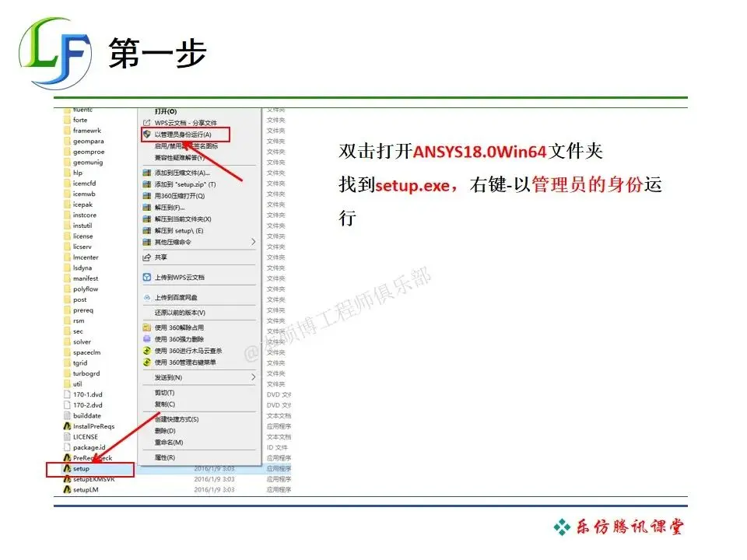
Task: Expand the 其他压缩命令 submenu arrow
Action: tap(253, 242)
